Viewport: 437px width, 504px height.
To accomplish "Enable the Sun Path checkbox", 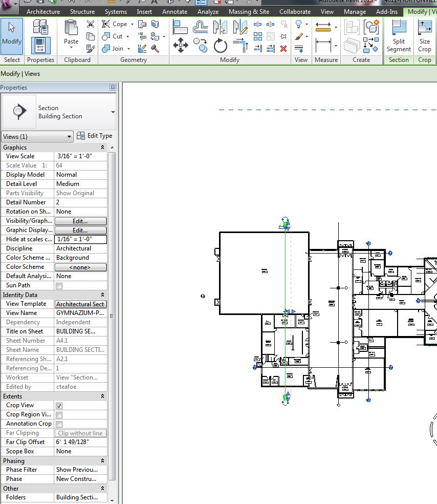I will pos(59,285).
